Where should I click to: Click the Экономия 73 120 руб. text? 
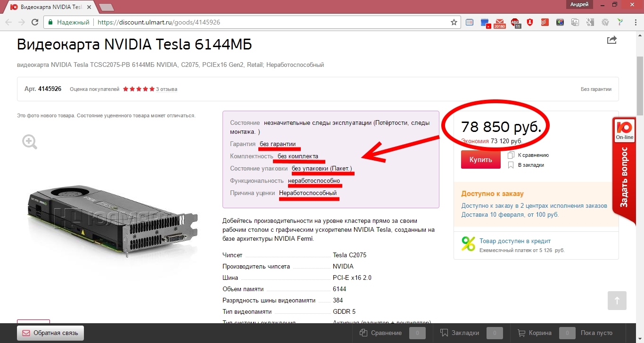pos(492,141)
